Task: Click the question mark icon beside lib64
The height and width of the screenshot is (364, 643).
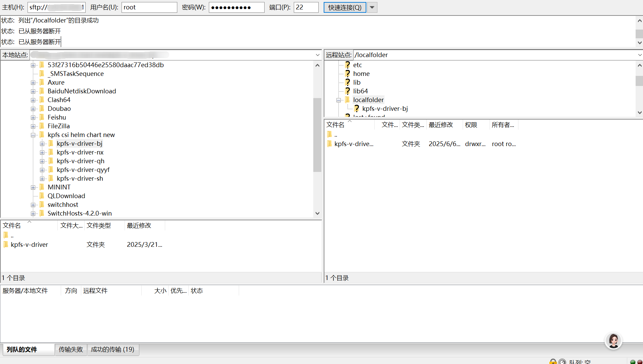Action: click(x=348, y=91)
